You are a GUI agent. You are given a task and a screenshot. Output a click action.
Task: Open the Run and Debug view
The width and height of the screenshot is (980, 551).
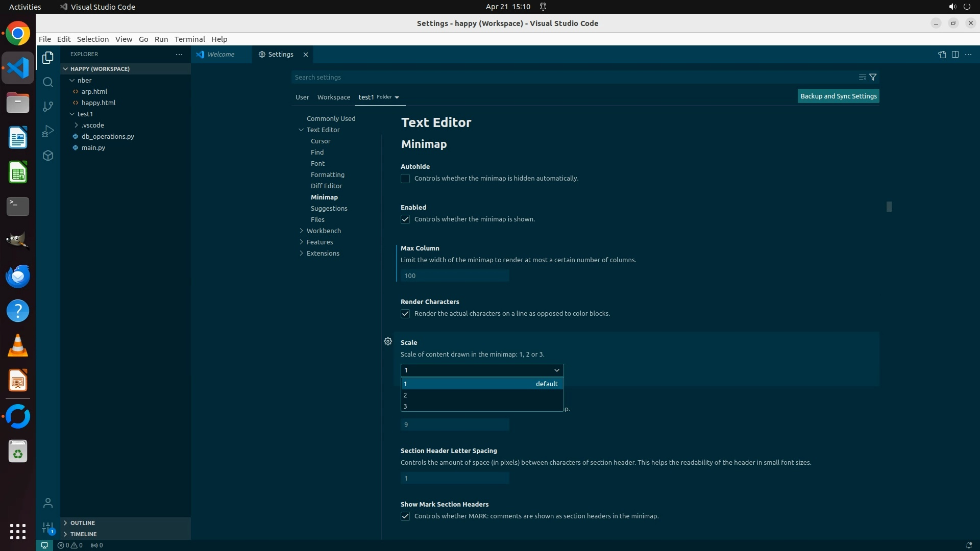[48, 131]
